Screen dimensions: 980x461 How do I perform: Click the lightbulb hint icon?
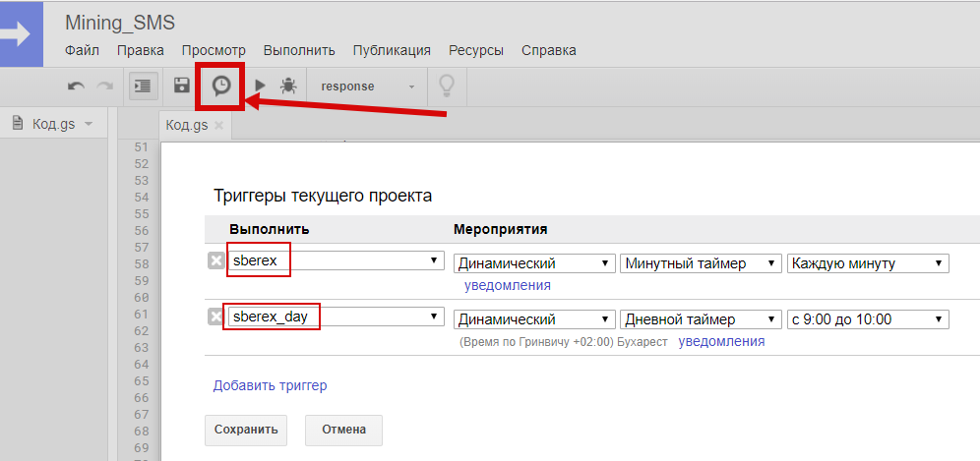[447, 86]
